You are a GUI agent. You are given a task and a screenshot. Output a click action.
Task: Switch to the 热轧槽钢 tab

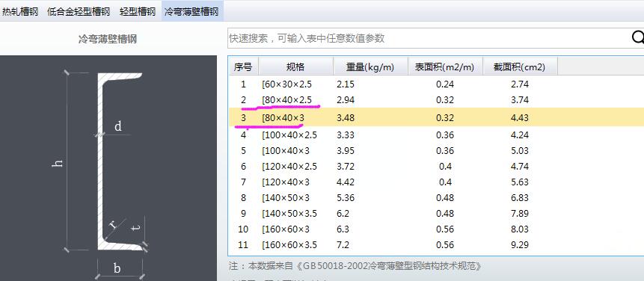[x=20, y=11]
